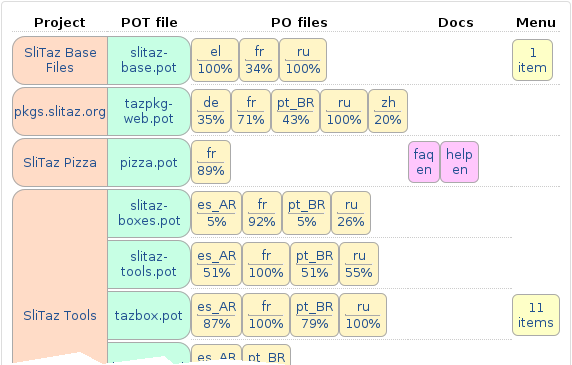Open the help en doc
The image size is (572, 365).
click(x=460, y=162)
